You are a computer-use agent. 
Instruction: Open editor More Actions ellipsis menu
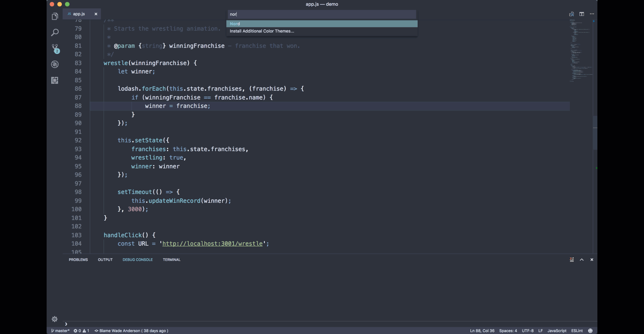(x=592, y=14)
